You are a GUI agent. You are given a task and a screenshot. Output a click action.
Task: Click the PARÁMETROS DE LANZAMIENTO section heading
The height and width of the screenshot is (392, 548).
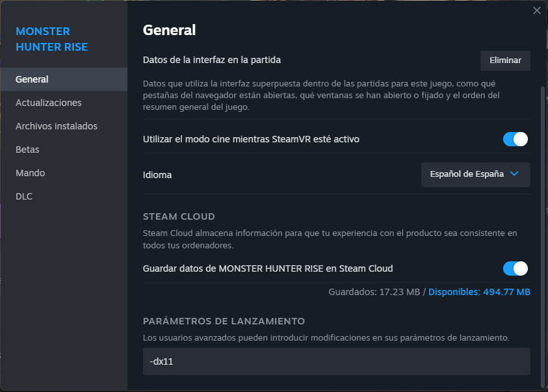click(224, 321)
